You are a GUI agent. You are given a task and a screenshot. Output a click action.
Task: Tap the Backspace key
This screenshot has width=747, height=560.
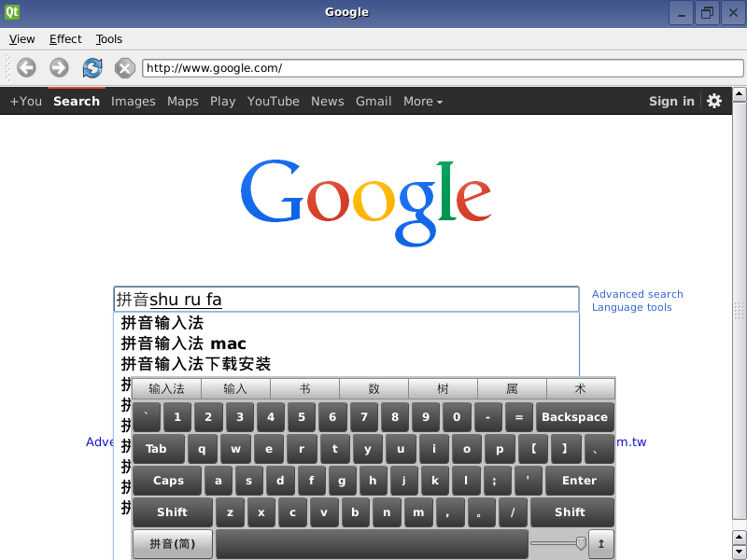(x=574, y=416)
